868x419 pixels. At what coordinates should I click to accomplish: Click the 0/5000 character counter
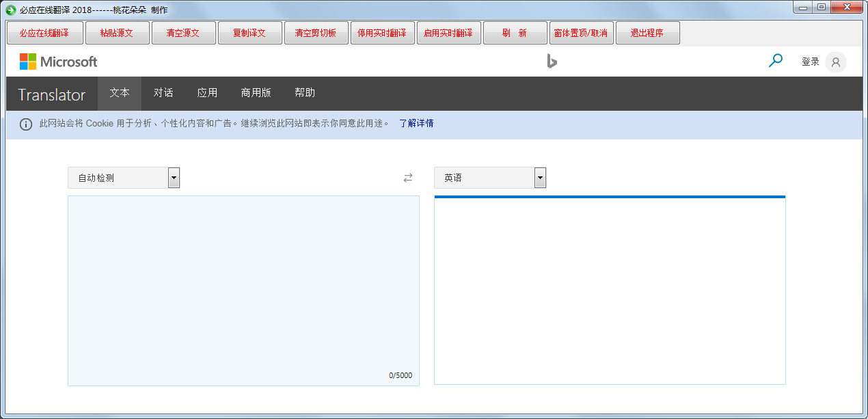[x=401, y=375]
